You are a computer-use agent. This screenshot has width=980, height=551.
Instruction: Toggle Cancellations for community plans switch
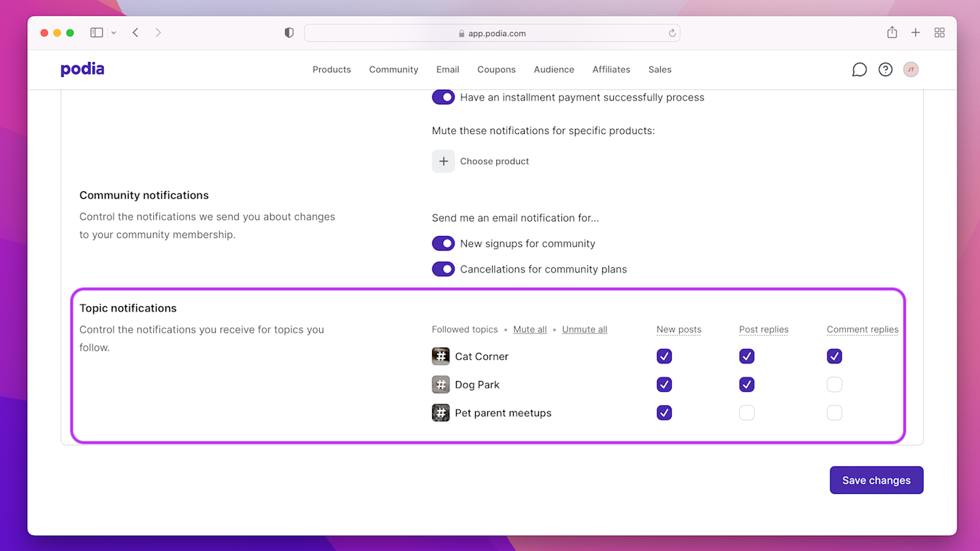443,269
